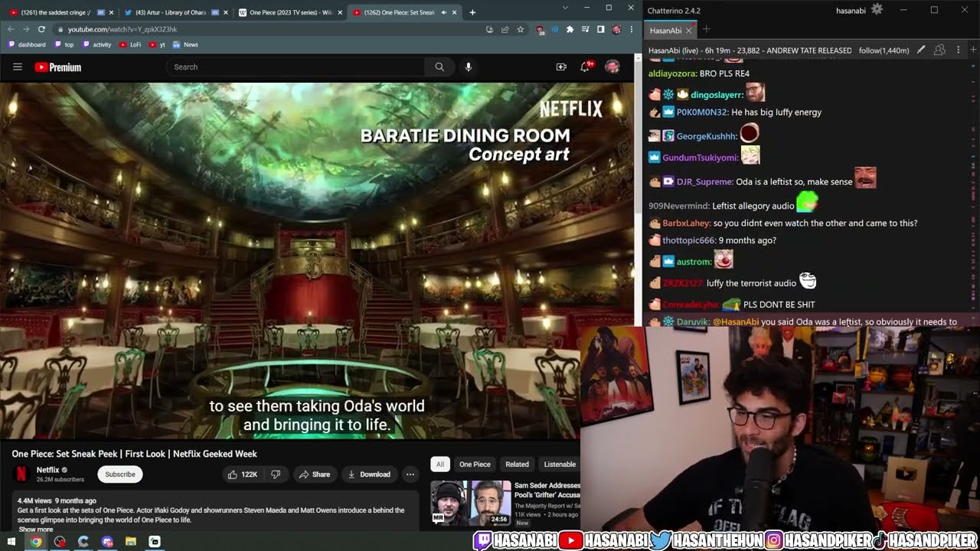The width and height of the screenshot is (980, 551).
Task: Open a new Chrome tab
Action: (472, 12)
